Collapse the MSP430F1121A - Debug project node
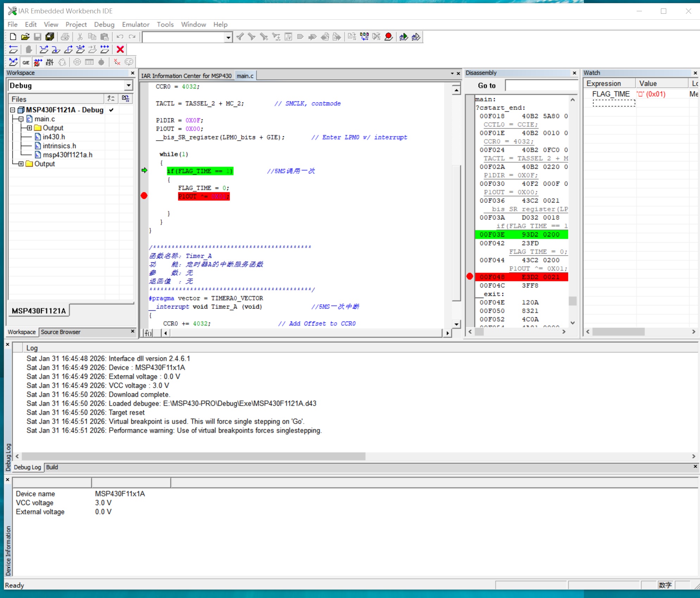The image size is (700, 598). click(x=13, y=110)
